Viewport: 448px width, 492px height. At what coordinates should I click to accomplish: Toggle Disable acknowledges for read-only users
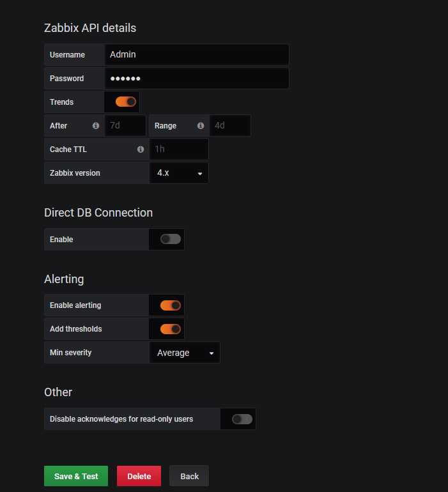coord(242,419)
